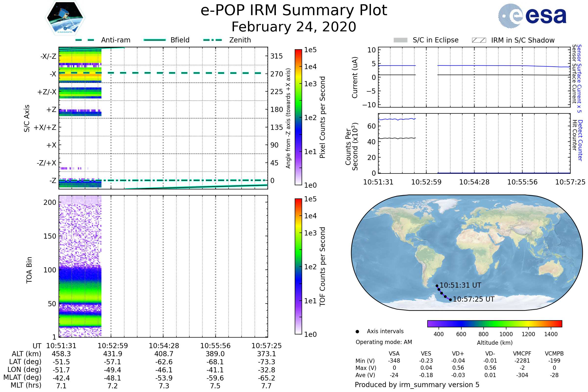Click the Pixel Counts per Second colorbar
588x392 pixels.
[298, 117]
